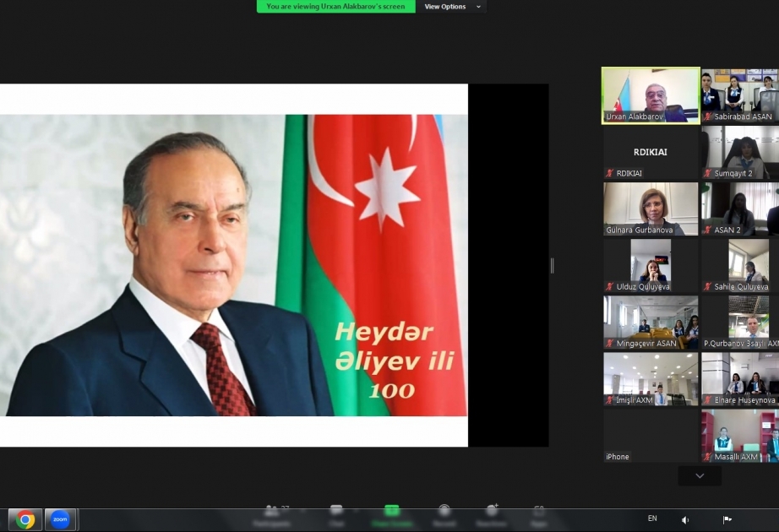Select Ulduz Quluyeva's video tile
This screenshot has width=779, height=532.
click(651, 266)
